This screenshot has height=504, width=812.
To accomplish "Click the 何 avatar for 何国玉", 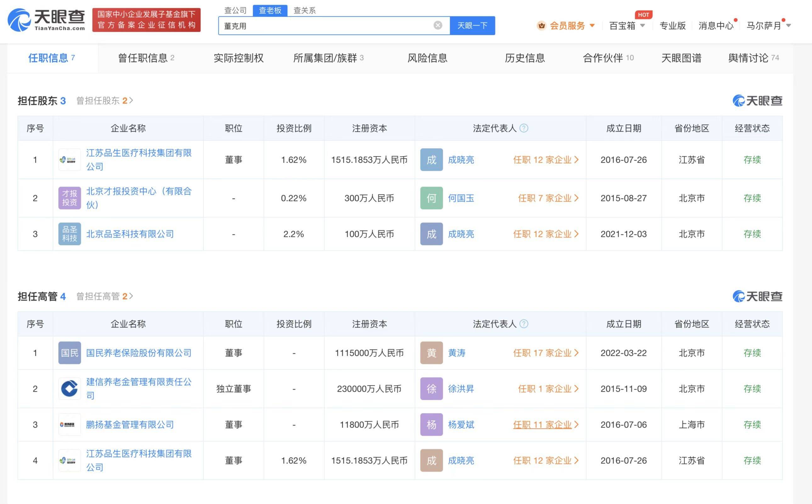I will [x=431, y=198].
